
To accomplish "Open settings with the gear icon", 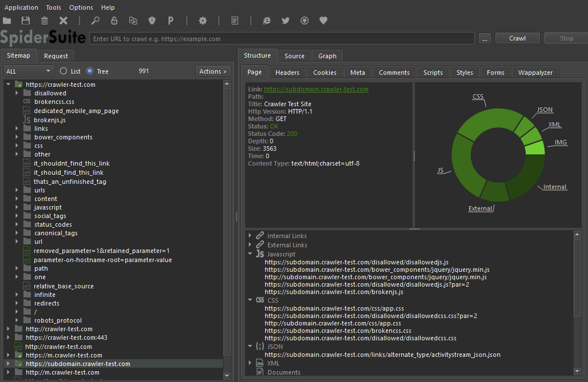I will point(203,21).
